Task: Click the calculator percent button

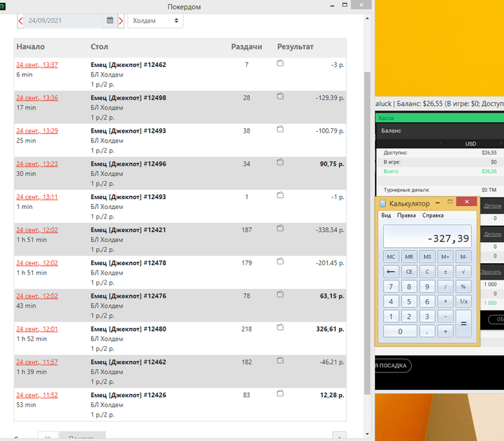Action: 464,287
